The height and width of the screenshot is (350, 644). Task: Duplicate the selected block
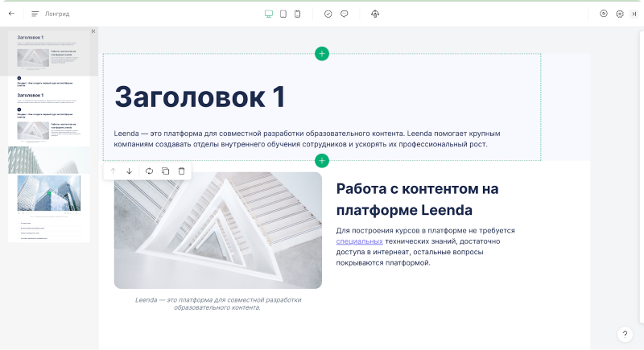pos(165,171)
